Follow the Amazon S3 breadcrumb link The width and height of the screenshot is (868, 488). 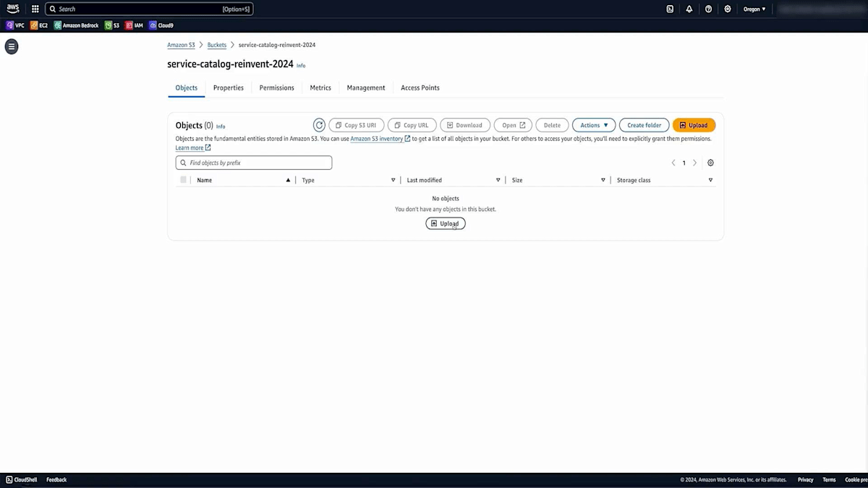point(181,45)
